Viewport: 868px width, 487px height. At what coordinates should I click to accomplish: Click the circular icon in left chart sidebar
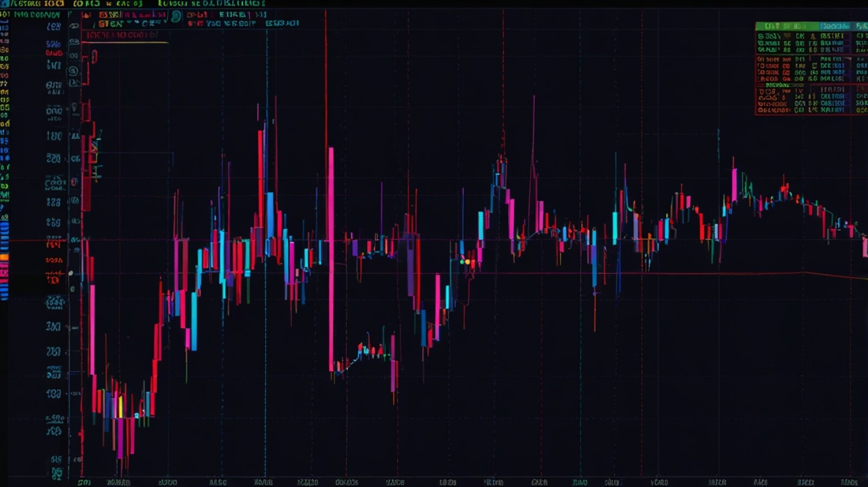(73, 71)
